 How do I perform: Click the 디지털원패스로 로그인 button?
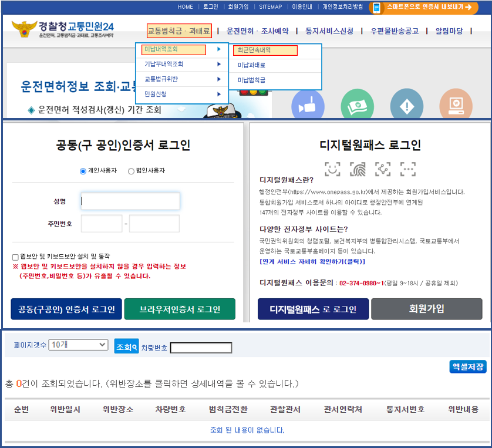(x=312, y=309)
